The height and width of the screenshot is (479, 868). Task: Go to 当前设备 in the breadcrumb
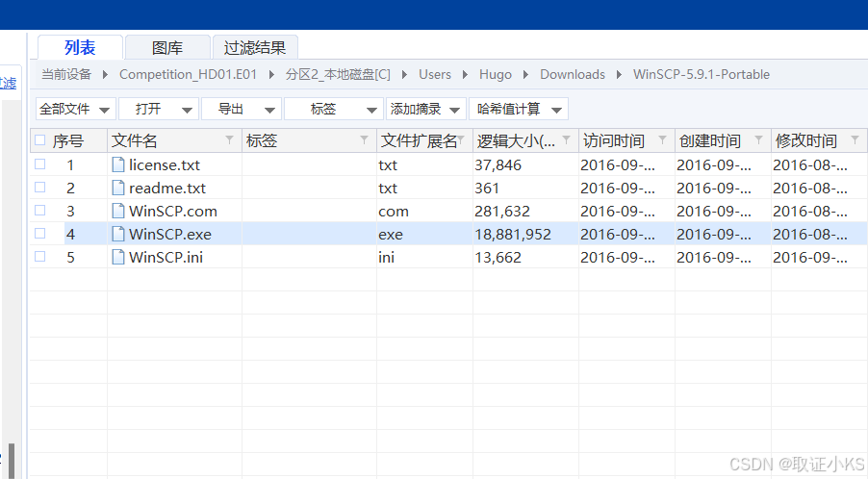point(66,75)
